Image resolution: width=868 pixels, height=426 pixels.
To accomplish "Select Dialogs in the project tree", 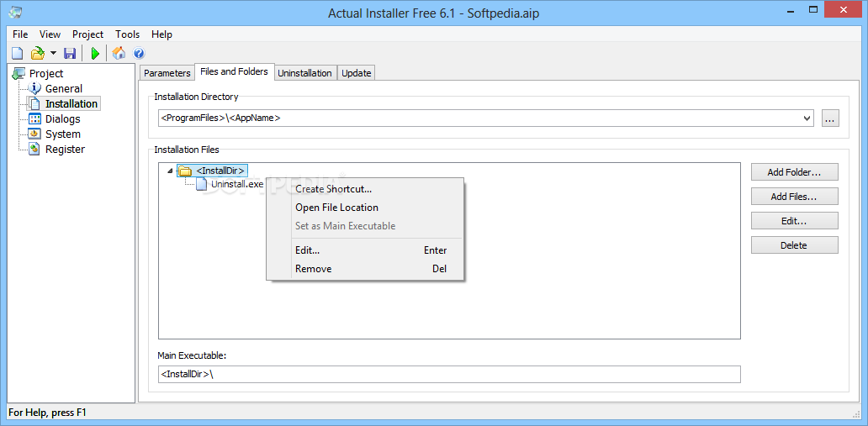I will click(x=62, y=119).
